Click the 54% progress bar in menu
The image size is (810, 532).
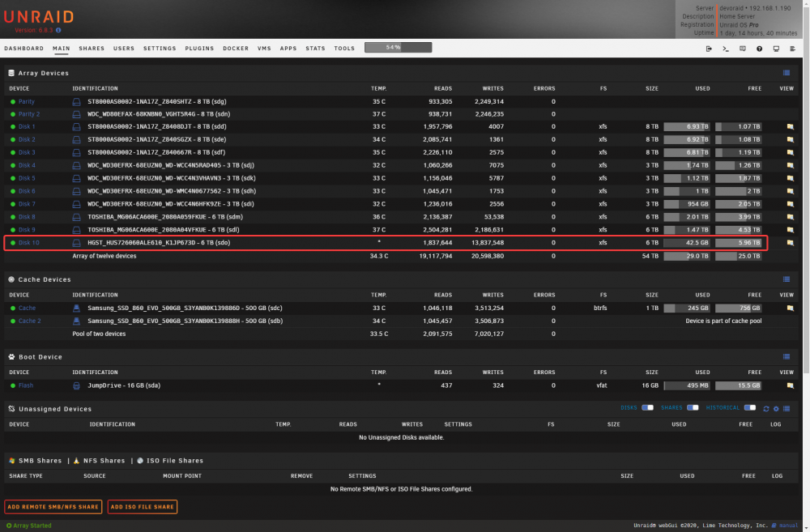[x=398, y=48]
